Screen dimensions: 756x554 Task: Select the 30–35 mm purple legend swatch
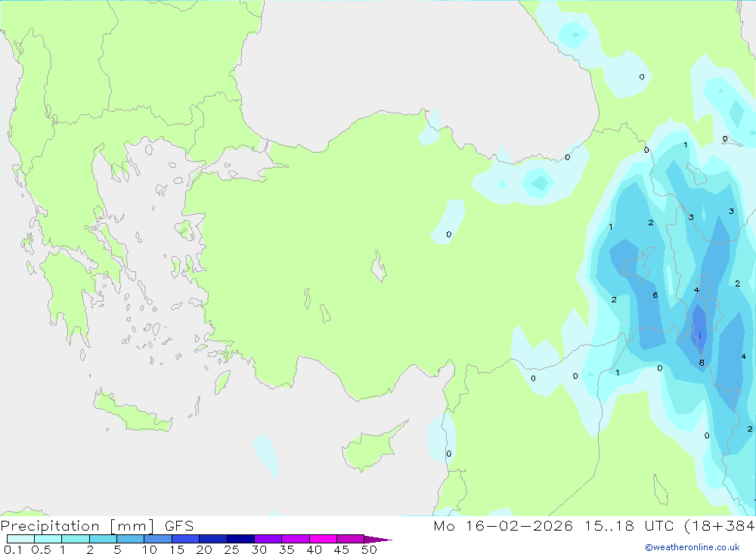pyautogui.click(x=268, y=539)
